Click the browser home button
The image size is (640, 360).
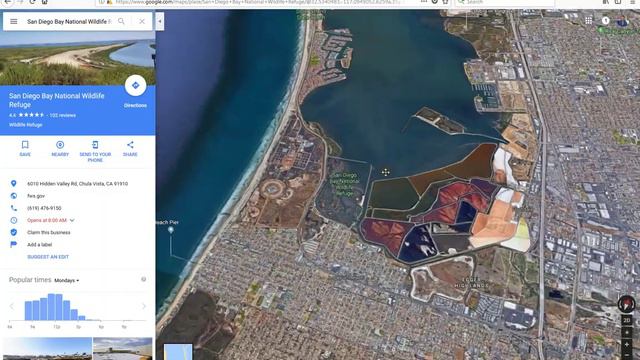point(44,2)
